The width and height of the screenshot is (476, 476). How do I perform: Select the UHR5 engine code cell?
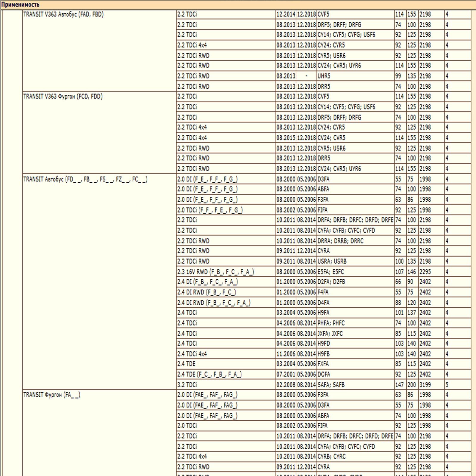click(324, 76)
